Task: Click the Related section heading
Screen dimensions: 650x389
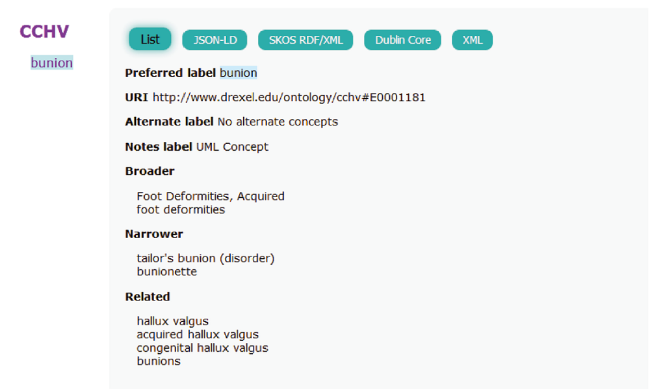Action: 148,297
